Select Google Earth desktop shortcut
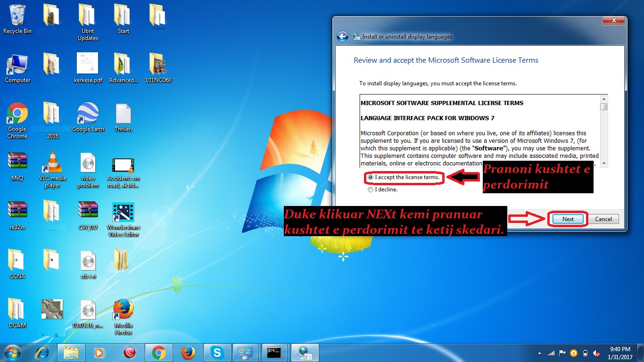644x362 pixels. (88, 117)
